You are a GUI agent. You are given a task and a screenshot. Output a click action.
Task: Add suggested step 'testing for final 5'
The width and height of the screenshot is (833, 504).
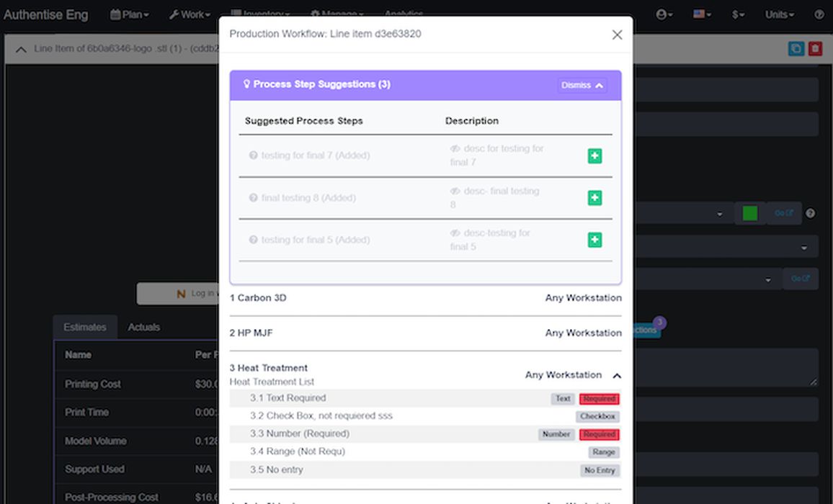point(594,239)
